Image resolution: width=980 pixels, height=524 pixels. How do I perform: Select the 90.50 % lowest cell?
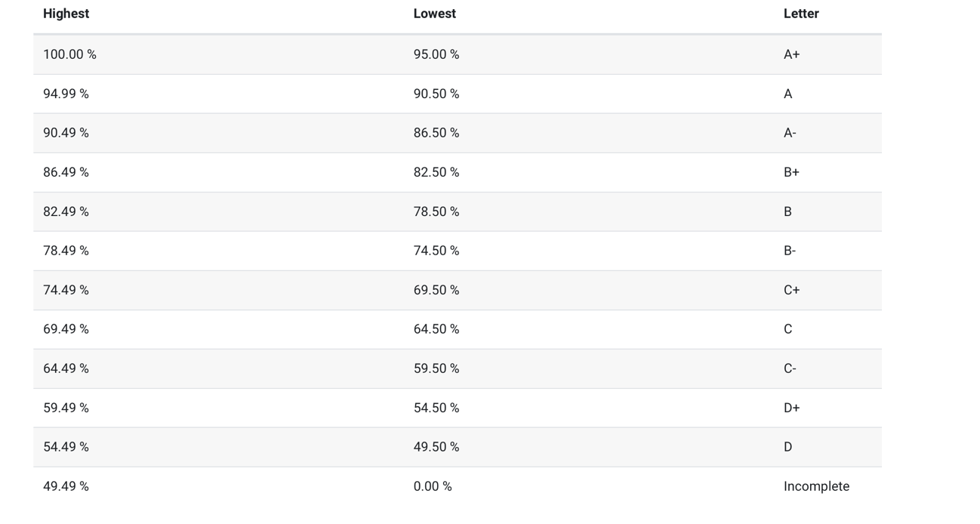436,94
